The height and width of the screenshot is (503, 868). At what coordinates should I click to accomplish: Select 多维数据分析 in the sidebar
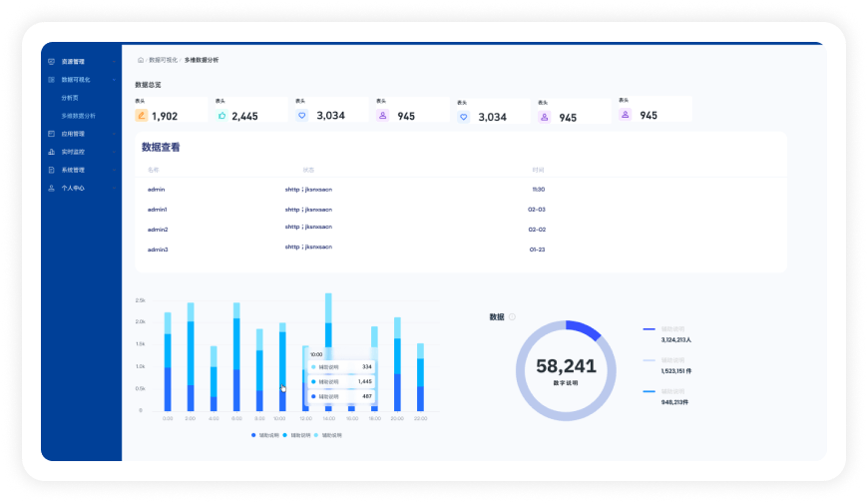coord(78,116)
